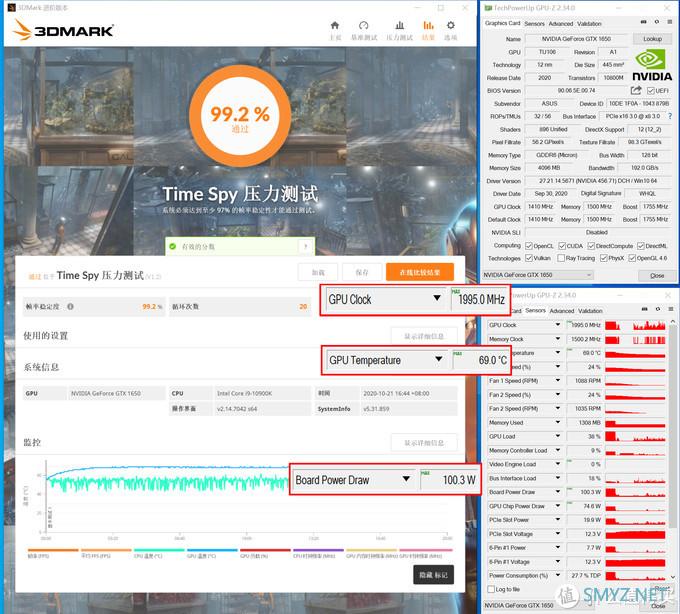
Task: Open hamburger menu in GPU-Z Sensors window
Action: (x=671, y=309)
